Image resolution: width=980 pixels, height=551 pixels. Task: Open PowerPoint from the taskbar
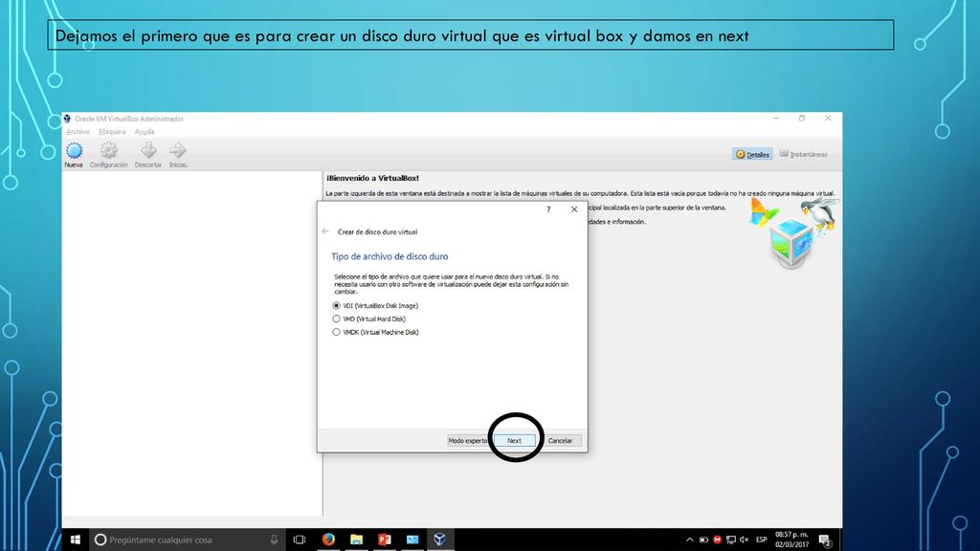coord(385,540)
